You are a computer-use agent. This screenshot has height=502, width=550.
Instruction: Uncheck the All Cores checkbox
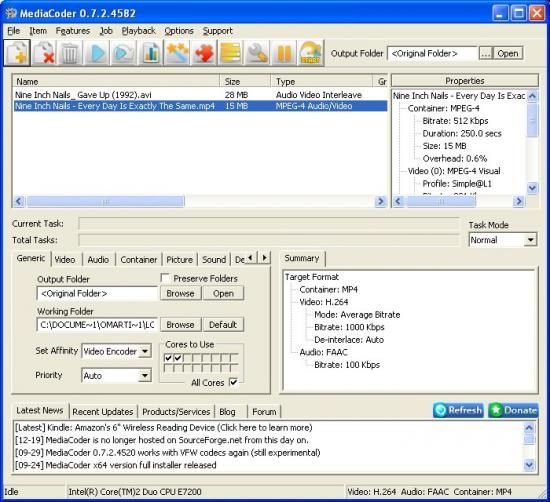(x=233, y=382)
